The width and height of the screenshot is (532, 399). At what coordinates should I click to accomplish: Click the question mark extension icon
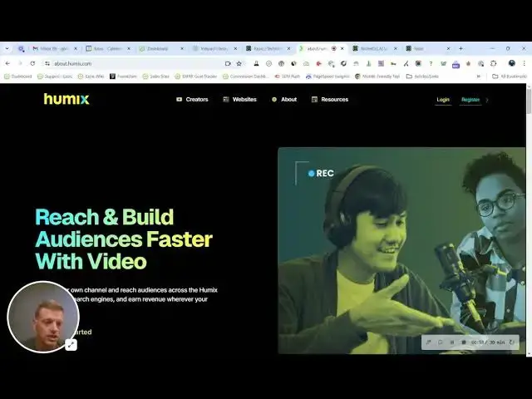(431, 63)
